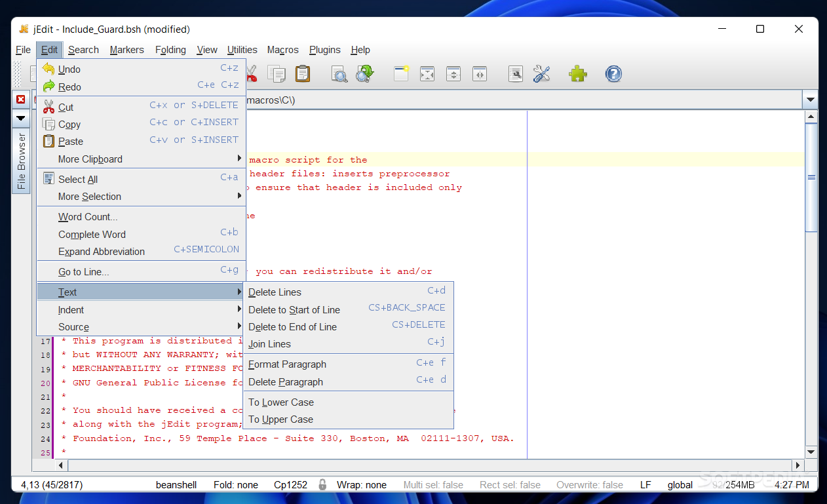Open the View menu

206,50
